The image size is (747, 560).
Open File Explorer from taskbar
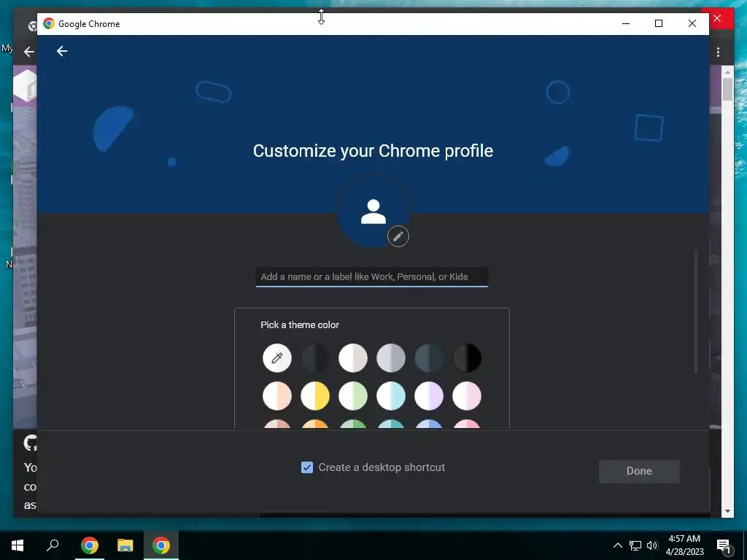(x=125, y=545)
